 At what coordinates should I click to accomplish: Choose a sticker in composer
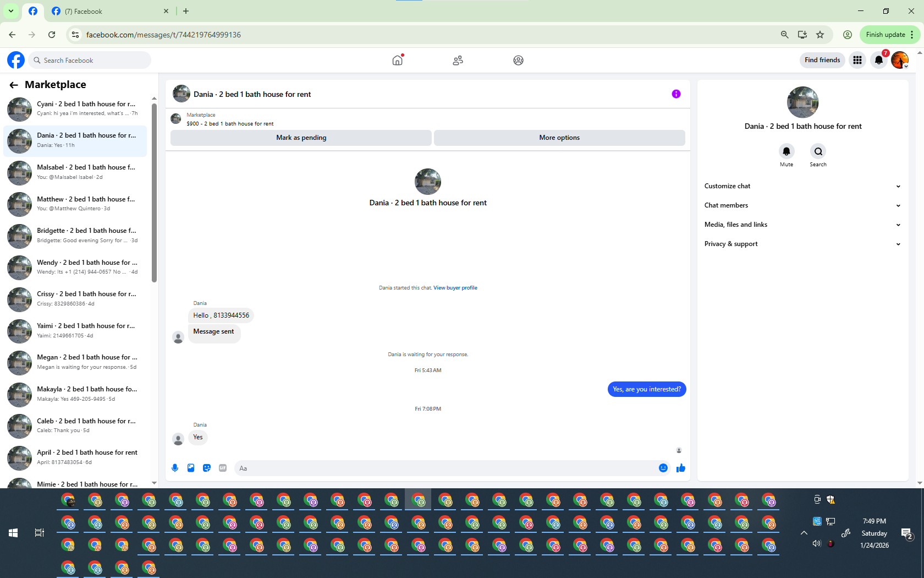point(207,468)
